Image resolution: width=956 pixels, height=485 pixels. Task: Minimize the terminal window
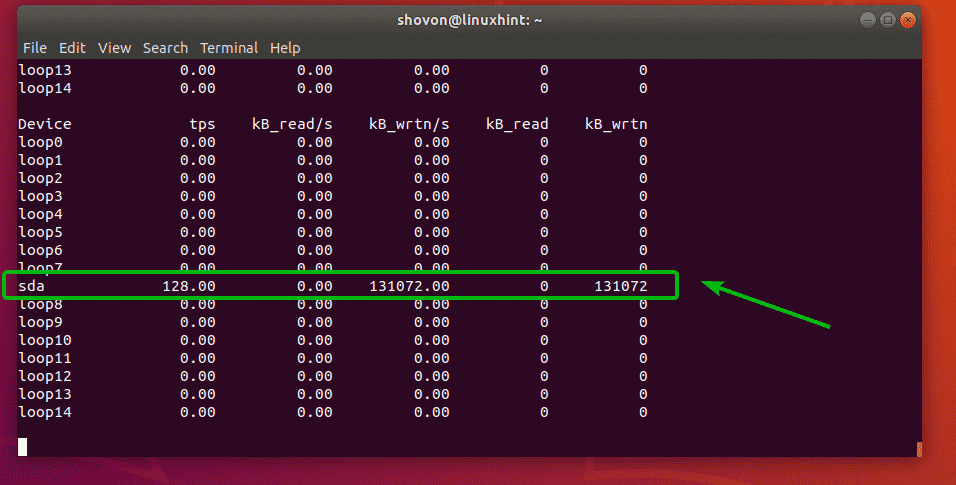point(868,20)
